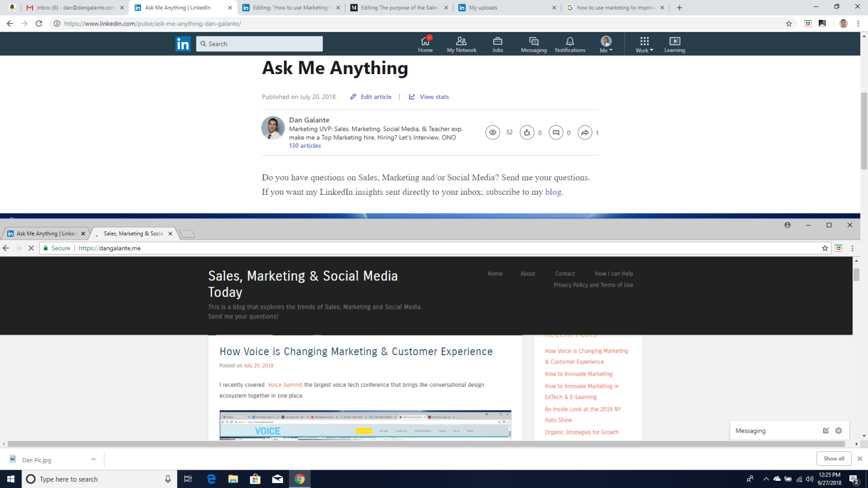
Task: Expand the Work apps dropdown
Action: (x=644, y=44)
